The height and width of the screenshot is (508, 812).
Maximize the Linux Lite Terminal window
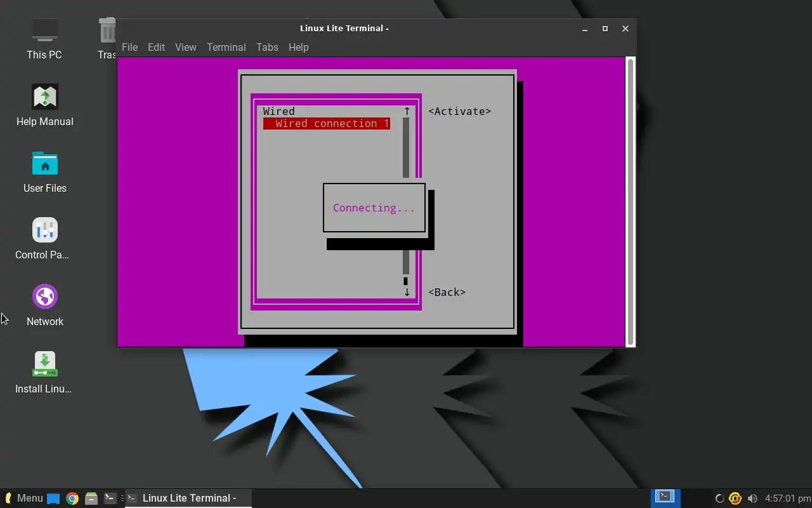click(x=605, y=29)
